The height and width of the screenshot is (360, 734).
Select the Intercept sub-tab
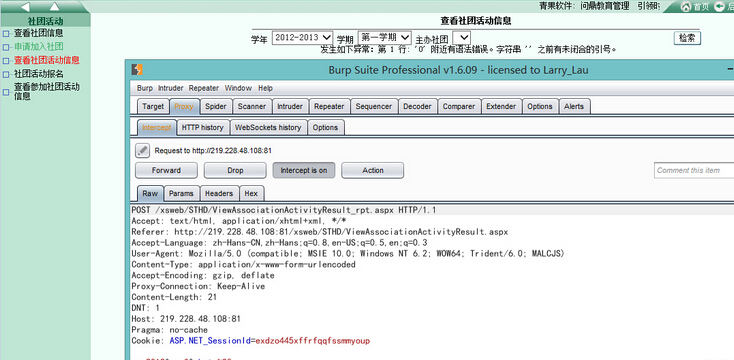click(x=157, y=127)
